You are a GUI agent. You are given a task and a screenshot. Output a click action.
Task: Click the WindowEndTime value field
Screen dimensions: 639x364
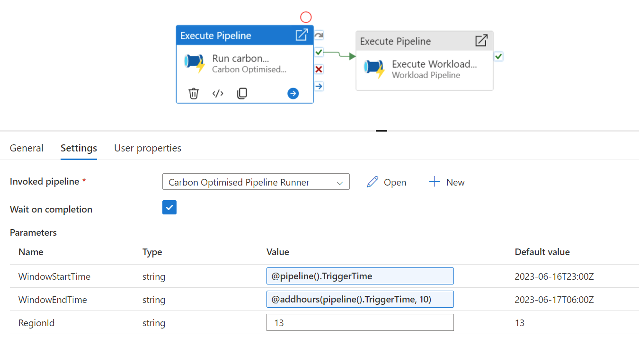pos(360,299)
